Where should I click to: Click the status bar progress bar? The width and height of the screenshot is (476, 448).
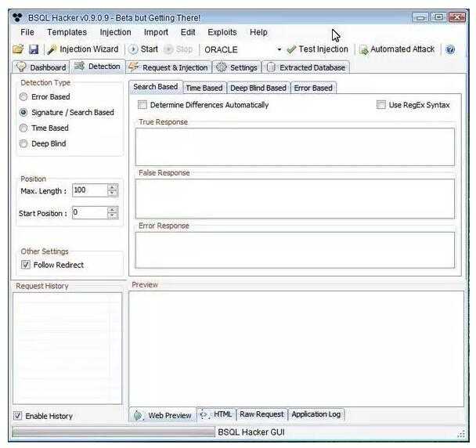point(114,432)
